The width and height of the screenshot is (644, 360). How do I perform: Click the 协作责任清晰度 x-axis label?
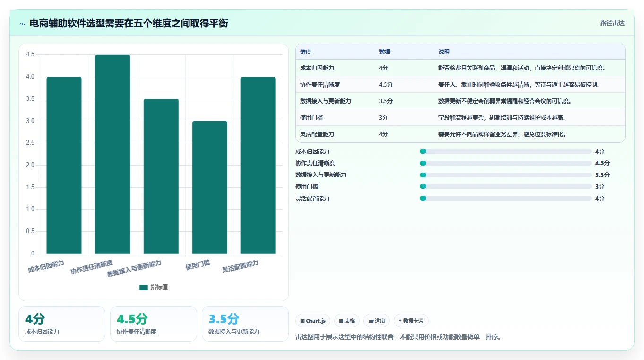92,267
